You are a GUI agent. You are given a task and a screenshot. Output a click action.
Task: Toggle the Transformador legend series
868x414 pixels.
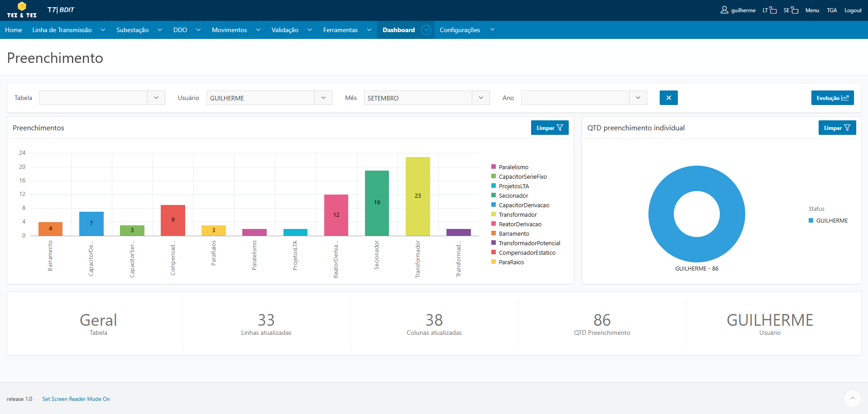coord(518,215)
